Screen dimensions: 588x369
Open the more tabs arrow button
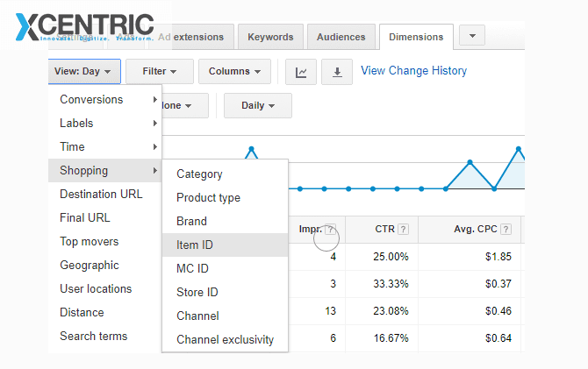click(x=472, y=36)
